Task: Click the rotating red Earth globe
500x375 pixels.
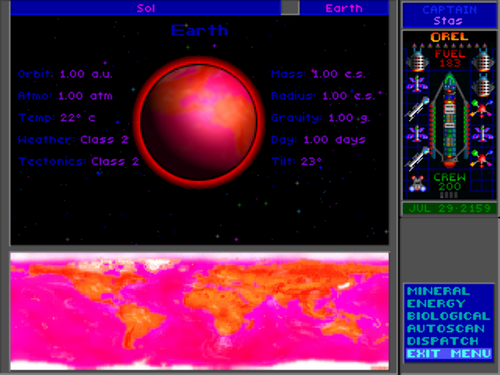Action: point(199,122)
